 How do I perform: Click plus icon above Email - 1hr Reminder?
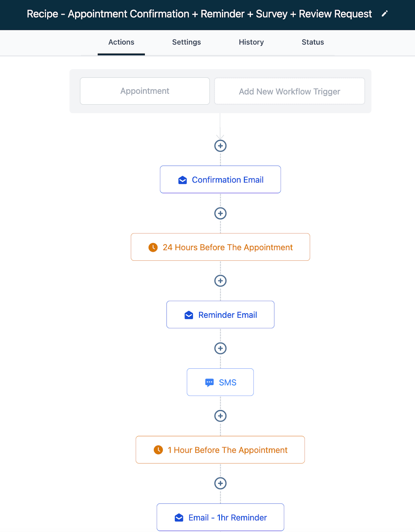[x=220, y=483]
